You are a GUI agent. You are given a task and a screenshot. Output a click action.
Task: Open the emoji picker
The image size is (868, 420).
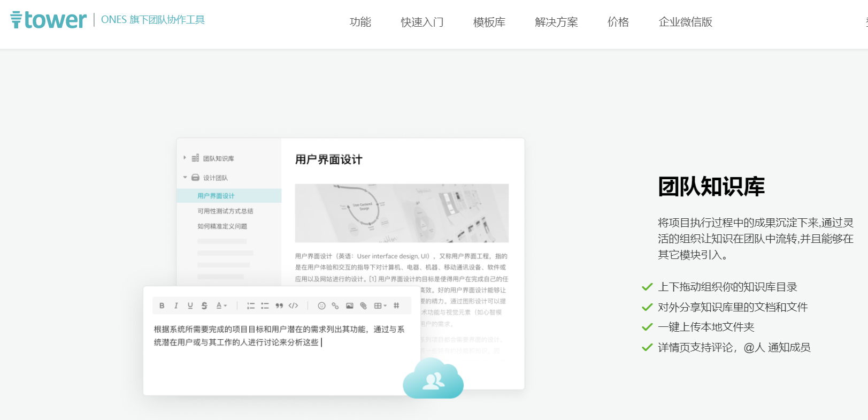click(x=321, y=306)
